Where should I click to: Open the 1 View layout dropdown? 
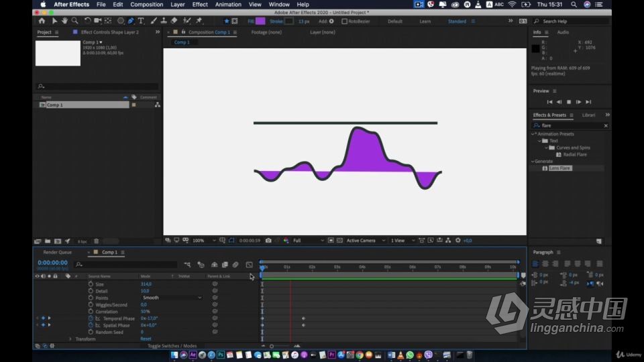coord(402,241)
